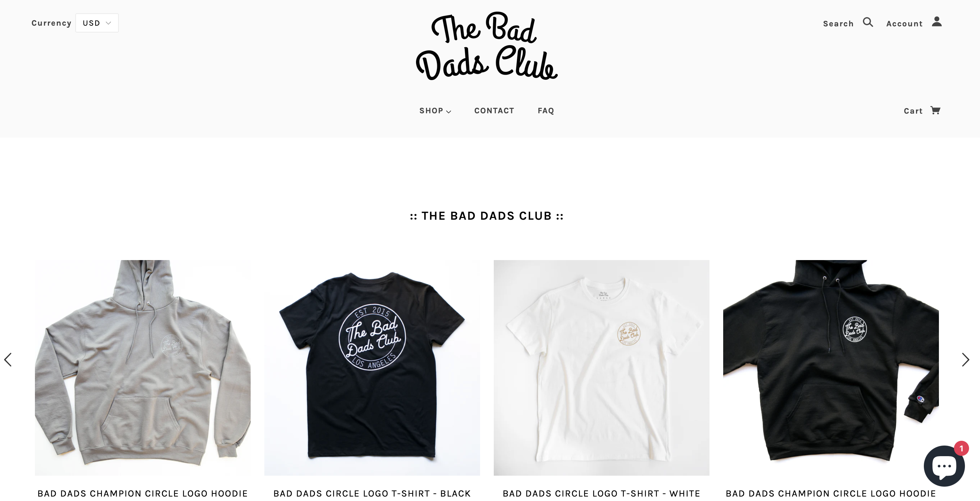Open the FAQ menu item
This screenshot has width=980, height=501.
point(545,111)
